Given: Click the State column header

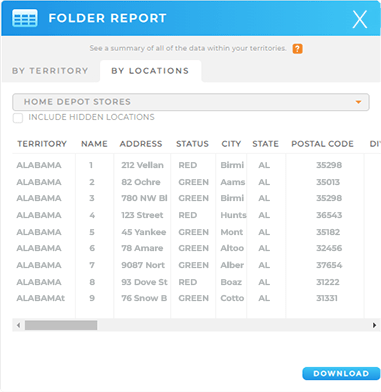Looking at the screenshot, I should click(x=265, y=144).
